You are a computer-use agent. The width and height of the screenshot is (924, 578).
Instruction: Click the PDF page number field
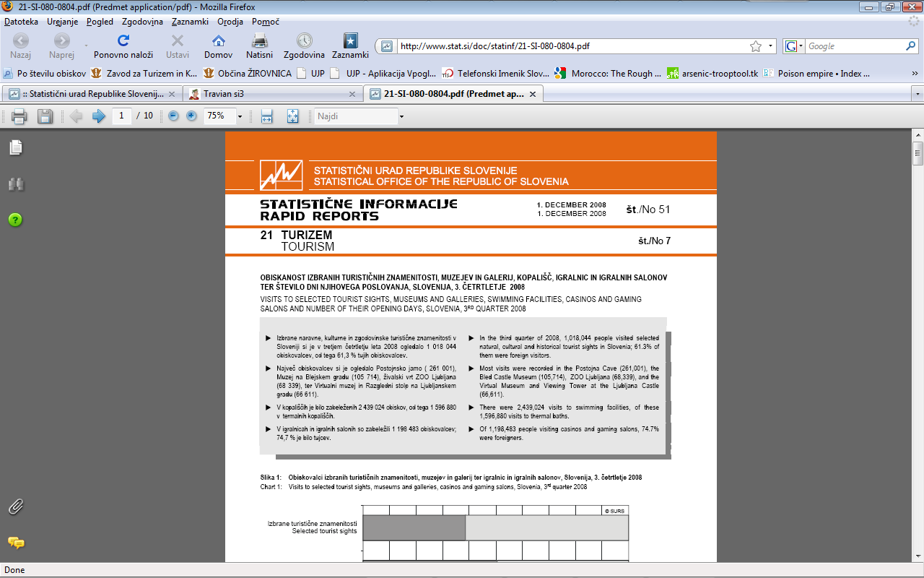click(121, 116)
